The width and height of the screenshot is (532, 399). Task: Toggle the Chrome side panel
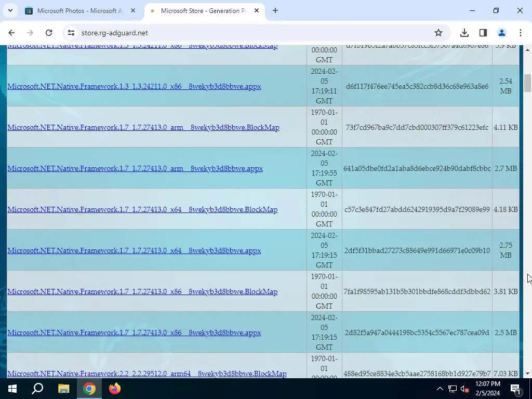[x=483, y=33]
